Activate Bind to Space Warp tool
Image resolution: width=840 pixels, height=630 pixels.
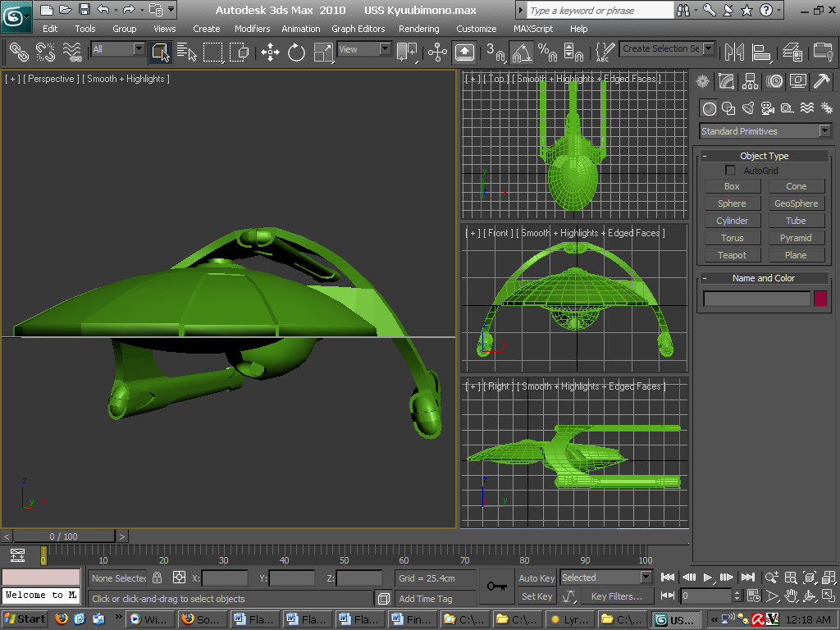pyautogui.click(x=72, y=52)
